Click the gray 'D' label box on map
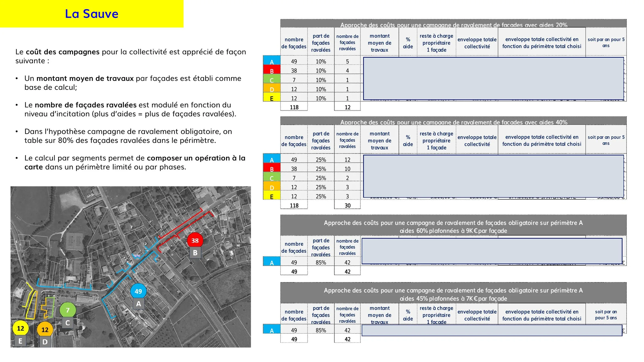Image resolution: width=644 pixels, height=362 pixels. tap(45, 342)
